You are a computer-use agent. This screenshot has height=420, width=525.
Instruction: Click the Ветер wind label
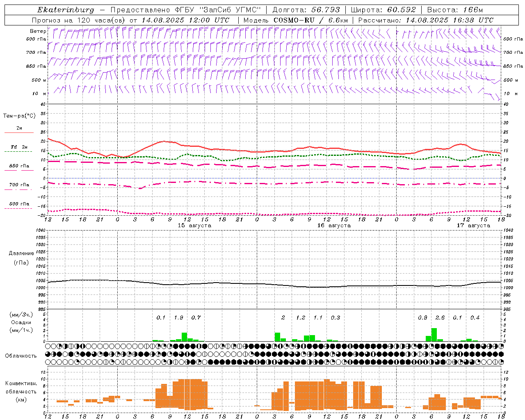pos(38,31)
